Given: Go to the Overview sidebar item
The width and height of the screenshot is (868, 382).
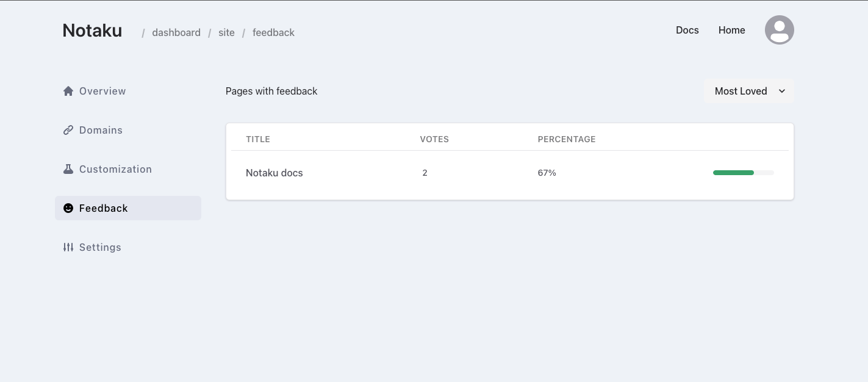Looking at the screenshot, I should point(128,91).
